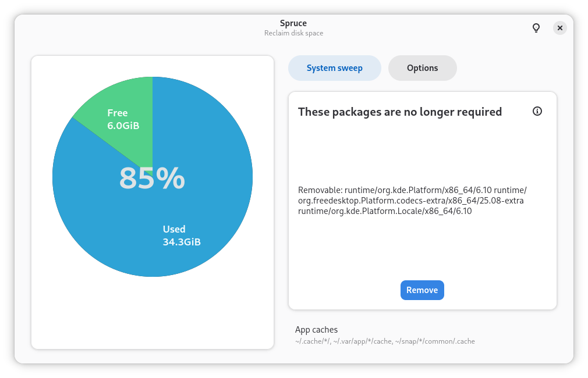Click the org.freedesktop.Platform.codecs-extra runtime line

(x=410, y=201)
